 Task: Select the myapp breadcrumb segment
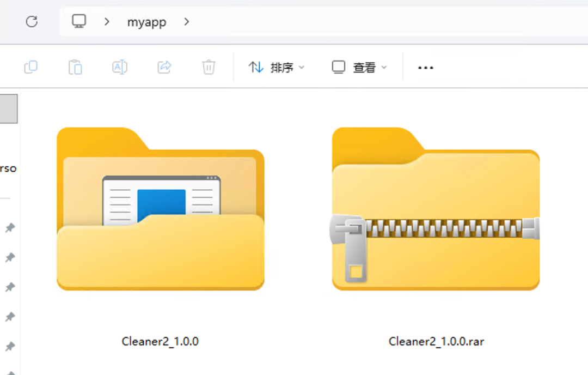tap(146, 22)
